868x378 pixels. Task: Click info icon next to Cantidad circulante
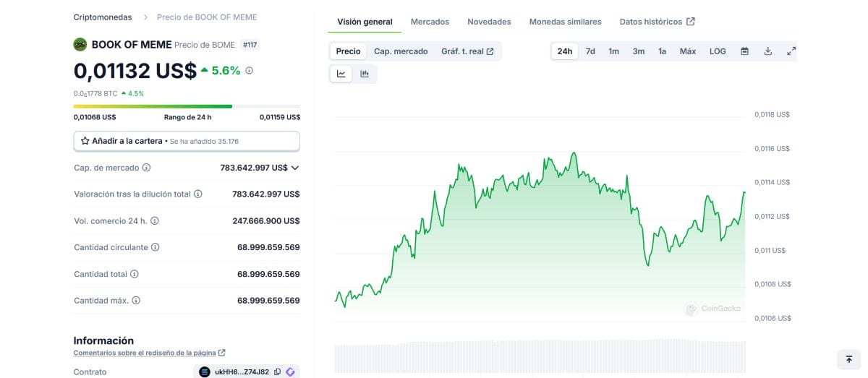(x=156, y=247)
